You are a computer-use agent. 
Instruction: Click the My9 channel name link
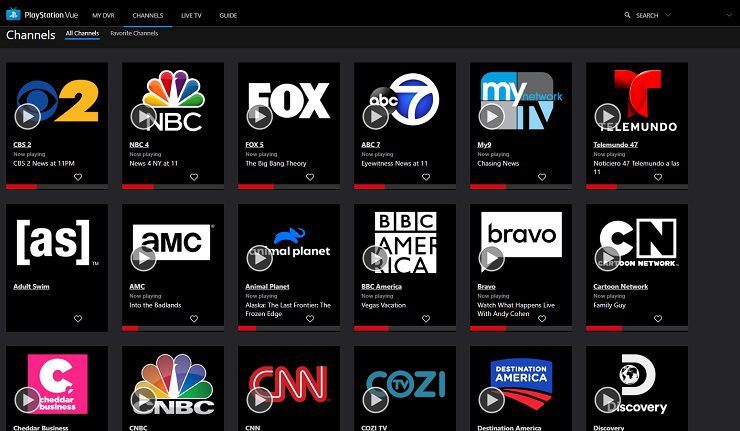484,144
